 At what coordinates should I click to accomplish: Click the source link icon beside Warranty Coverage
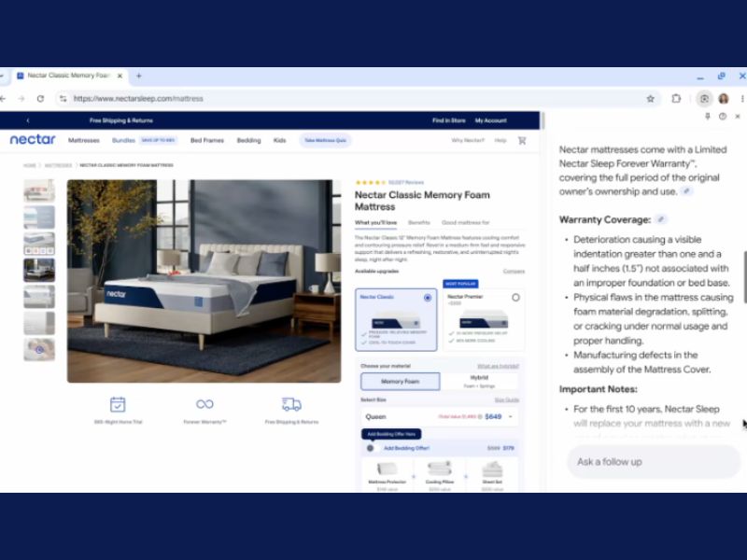click(661, 219)
